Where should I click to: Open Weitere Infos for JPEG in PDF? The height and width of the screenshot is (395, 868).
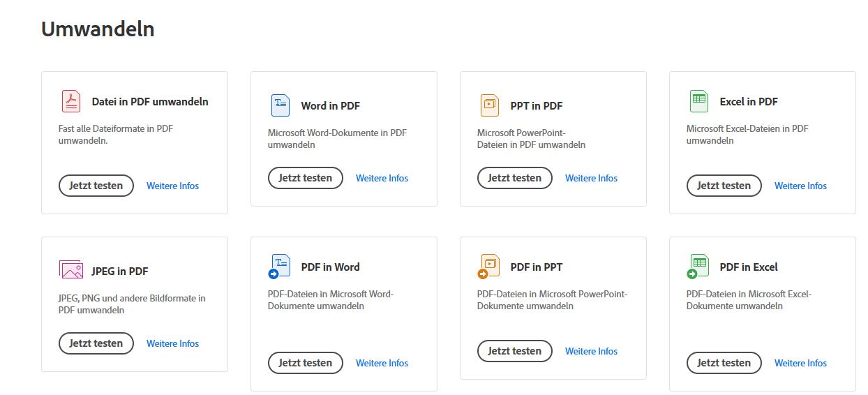[172, 343]
